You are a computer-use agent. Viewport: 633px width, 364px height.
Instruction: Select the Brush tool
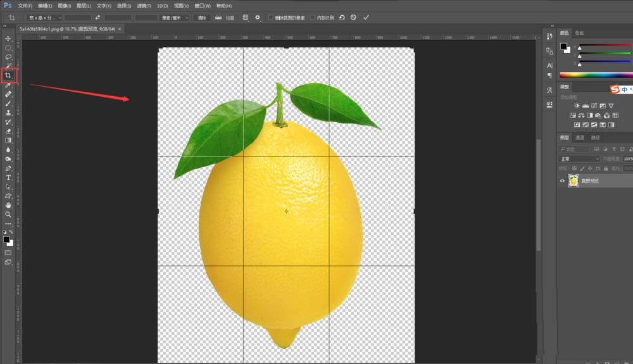tap(8, 103)
